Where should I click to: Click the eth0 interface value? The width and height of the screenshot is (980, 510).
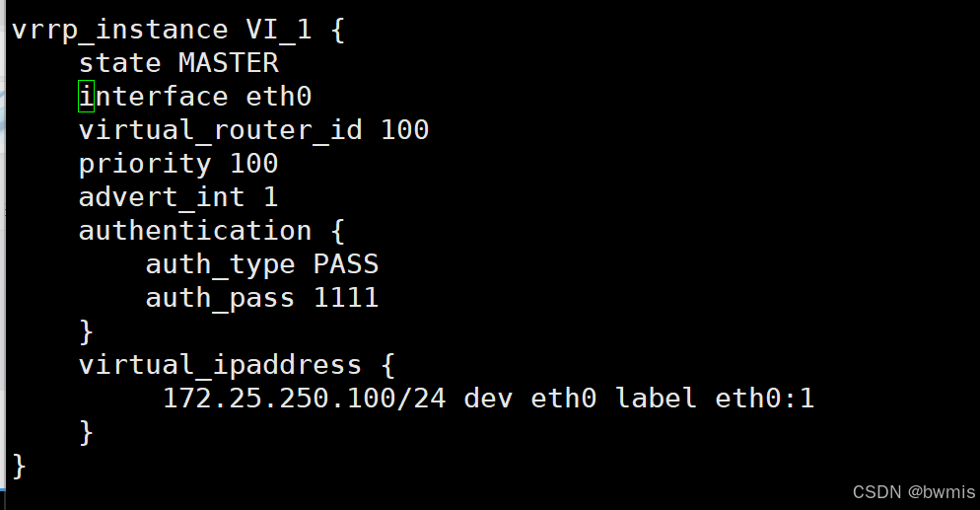click(x=279, y=97)
